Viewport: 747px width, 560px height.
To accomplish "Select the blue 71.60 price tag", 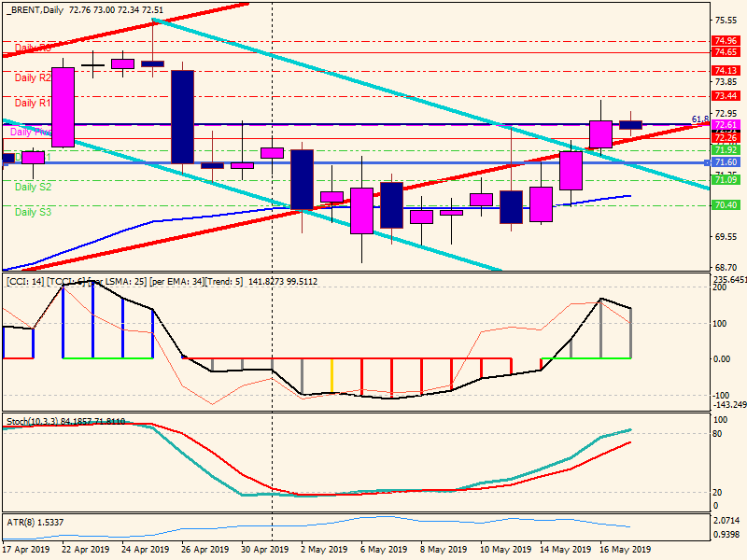I will point(726,162).
